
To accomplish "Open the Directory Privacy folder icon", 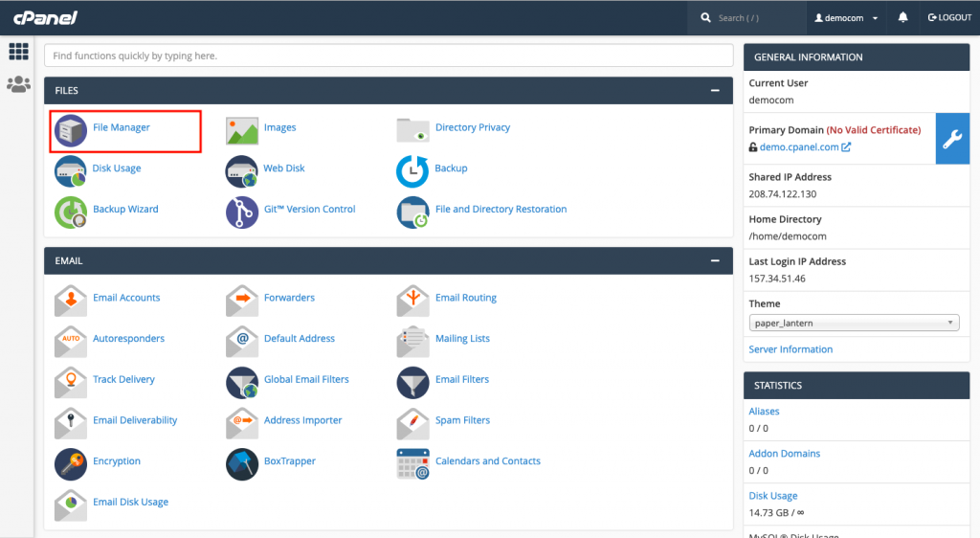I will coord(412,130).
